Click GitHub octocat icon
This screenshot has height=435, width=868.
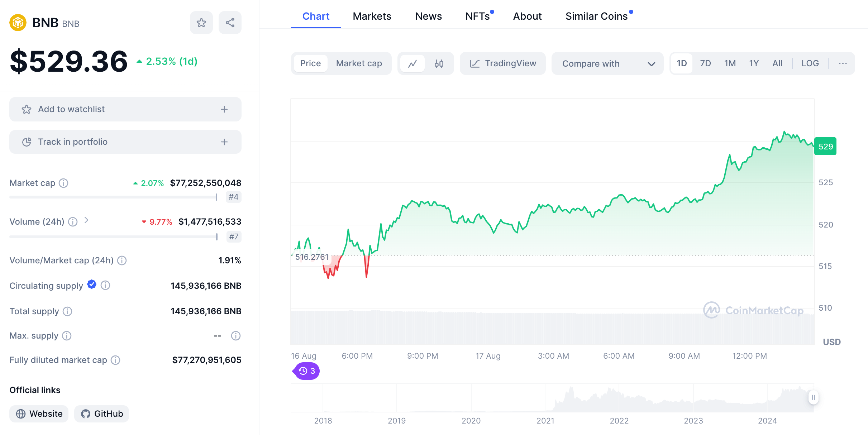pyautogui.click(x=86, y=414)
